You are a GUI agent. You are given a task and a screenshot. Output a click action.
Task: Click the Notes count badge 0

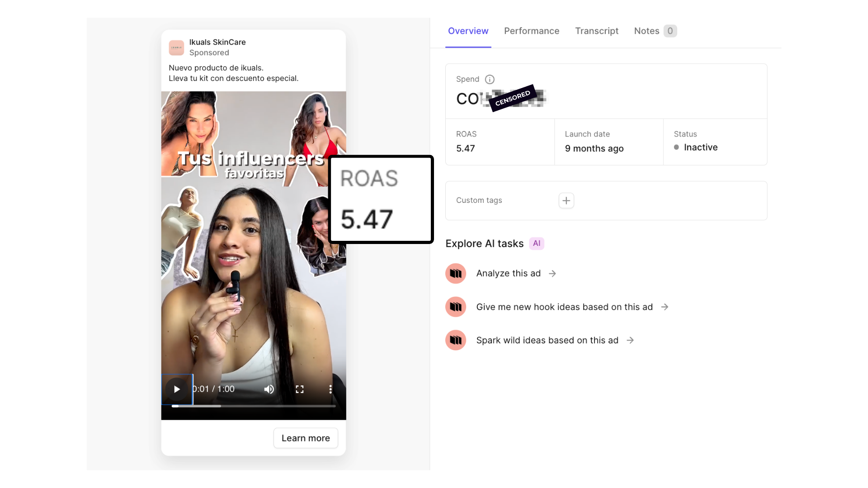[670, 31]
